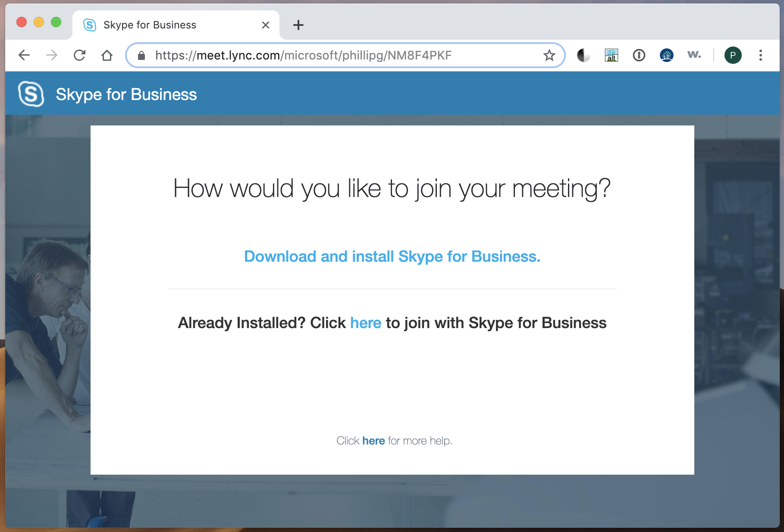Maximize the window with the green button
Screen dimensions: 784x532
(56, 22)
